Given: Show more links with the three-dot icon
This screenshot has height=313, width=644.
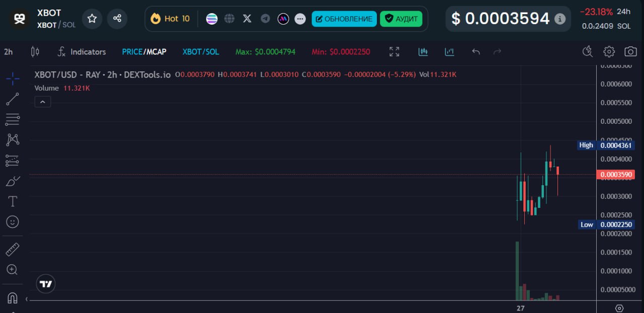Looking at the screenshot, I should click(x=300, y=19).
